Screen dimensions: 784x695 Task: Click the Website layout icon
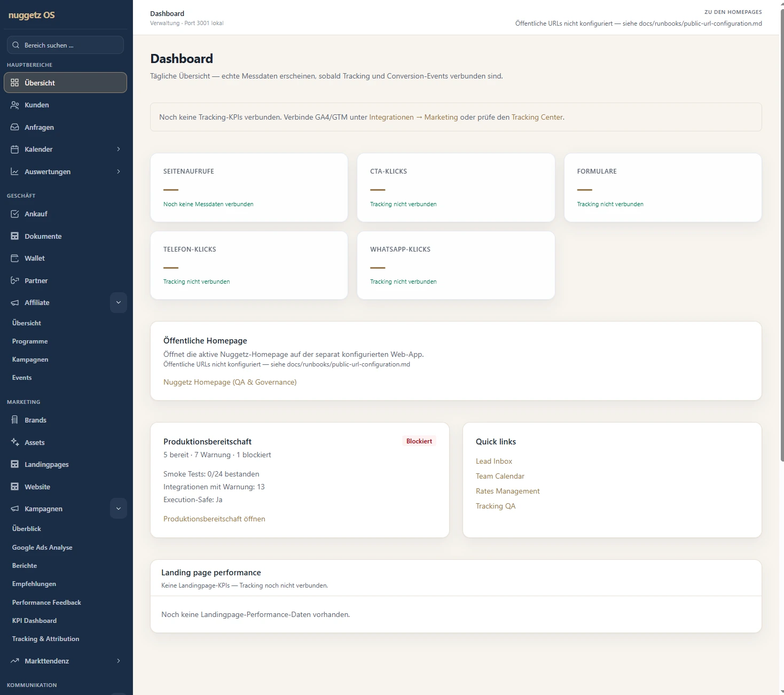coord(15,487)
